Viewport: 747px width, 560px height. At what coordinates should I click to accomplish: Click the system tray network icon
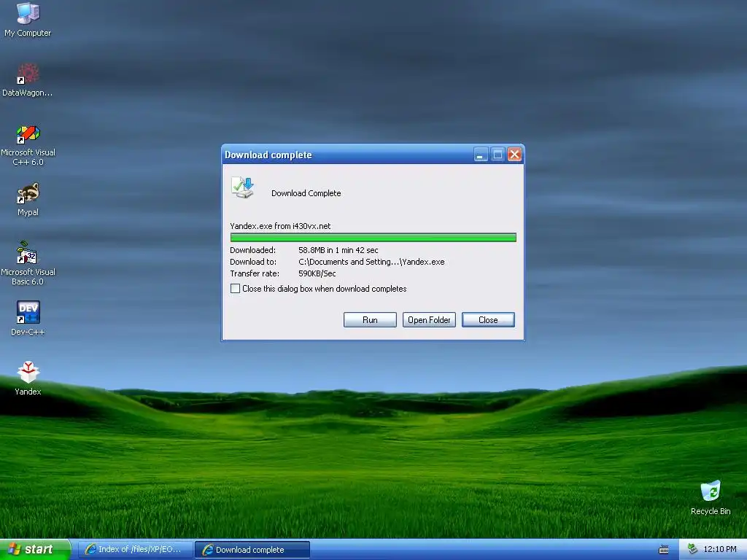point(692,550)
